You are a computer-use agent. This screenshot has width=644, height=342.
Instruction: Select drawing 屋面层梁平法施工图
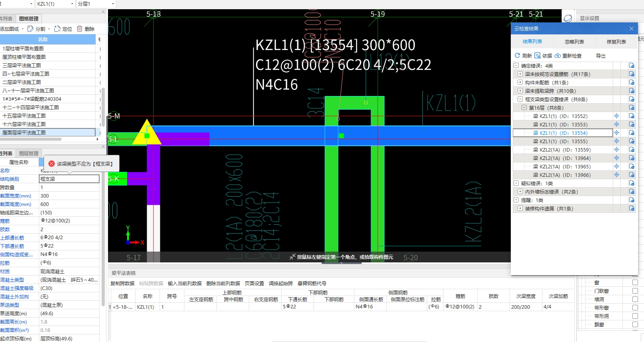(48, 132)
